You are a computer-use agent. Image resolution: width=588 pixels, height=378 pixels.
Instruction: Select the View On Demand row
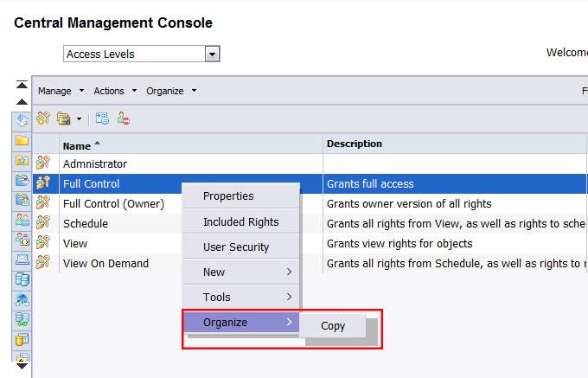click(x=105, y=264)
